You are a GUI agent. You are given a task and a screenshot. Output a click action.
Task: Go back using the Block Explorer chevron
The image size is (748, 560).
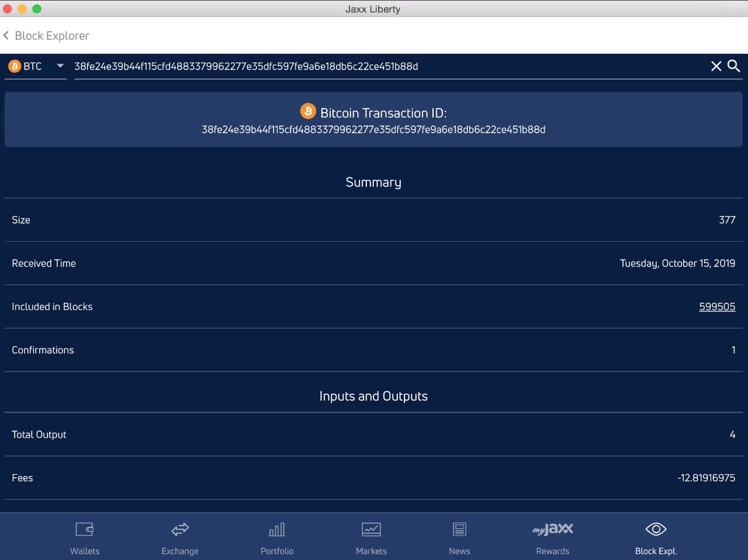click(6, 36)
